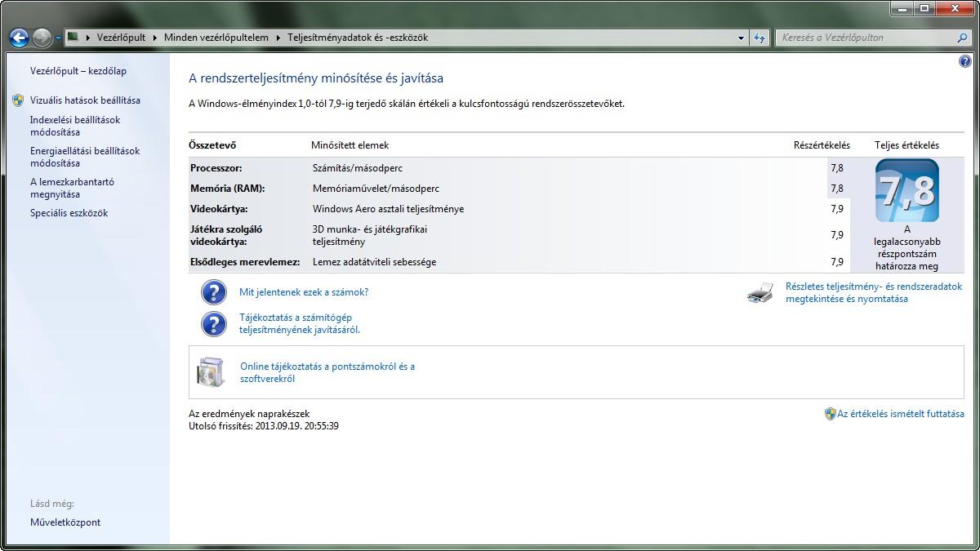Minimize the window

point(903,7)
